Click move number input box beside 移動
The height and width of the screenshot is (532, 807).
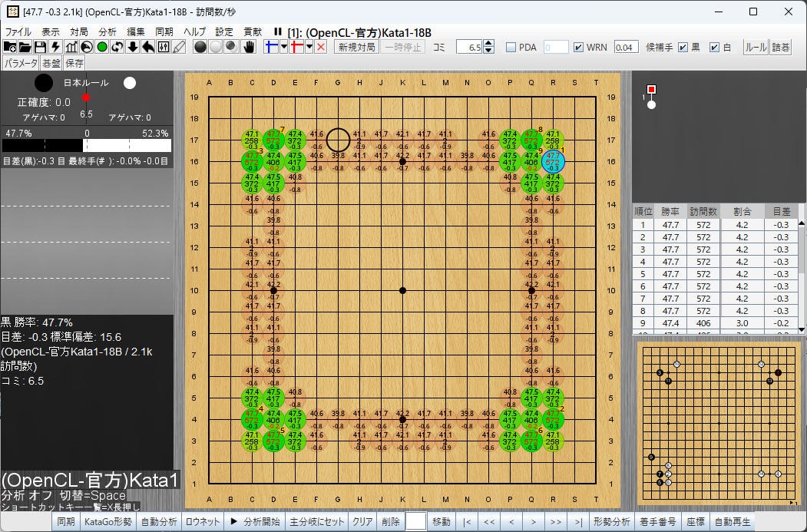click(x=416, y=522)
